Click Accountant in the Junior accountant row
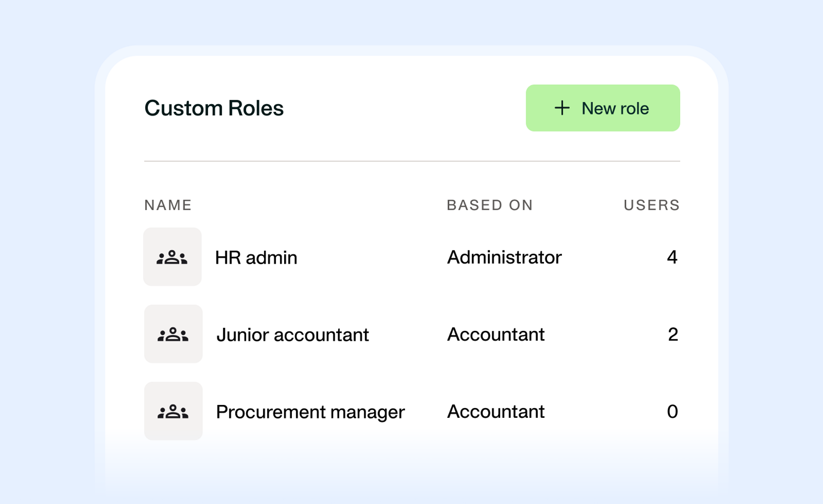This screenshot has width=823, height=504. (496, 334)
